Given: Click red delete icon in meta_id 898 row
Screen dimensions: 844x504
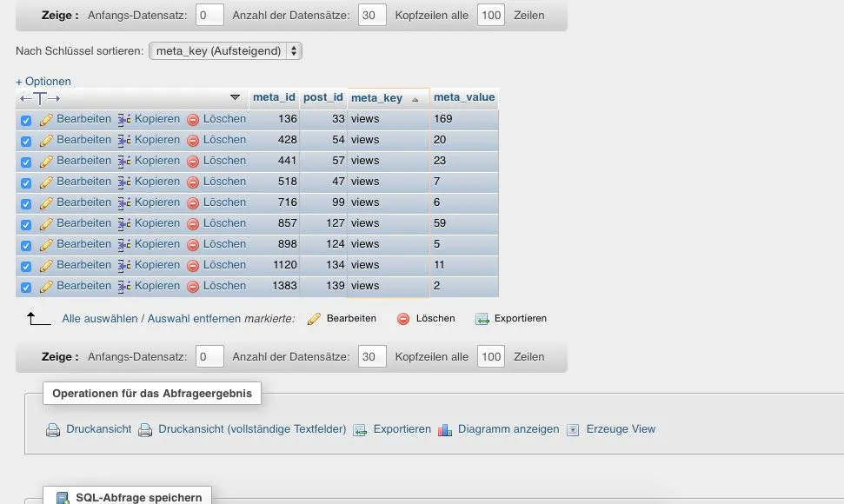Looking at the screenshot, I should point(193,245).
